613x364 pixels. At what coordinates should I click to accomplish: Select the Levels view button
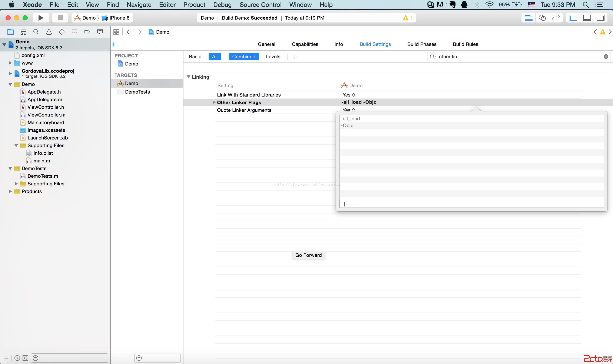click(273, 57)
